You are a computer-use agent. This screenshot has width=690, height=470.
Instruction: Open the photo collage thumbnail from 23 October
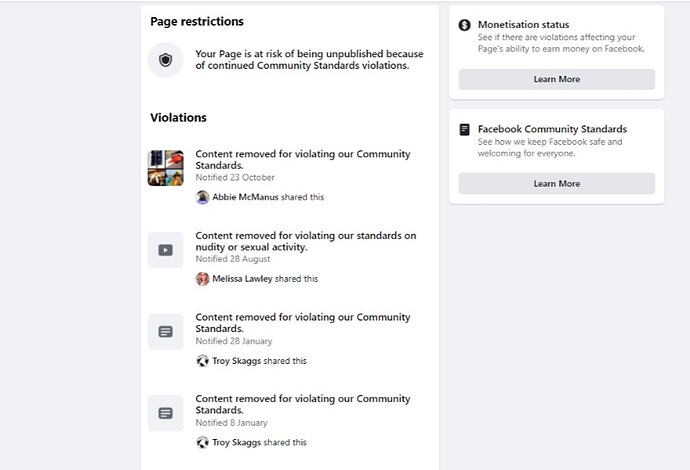point(165,168)
